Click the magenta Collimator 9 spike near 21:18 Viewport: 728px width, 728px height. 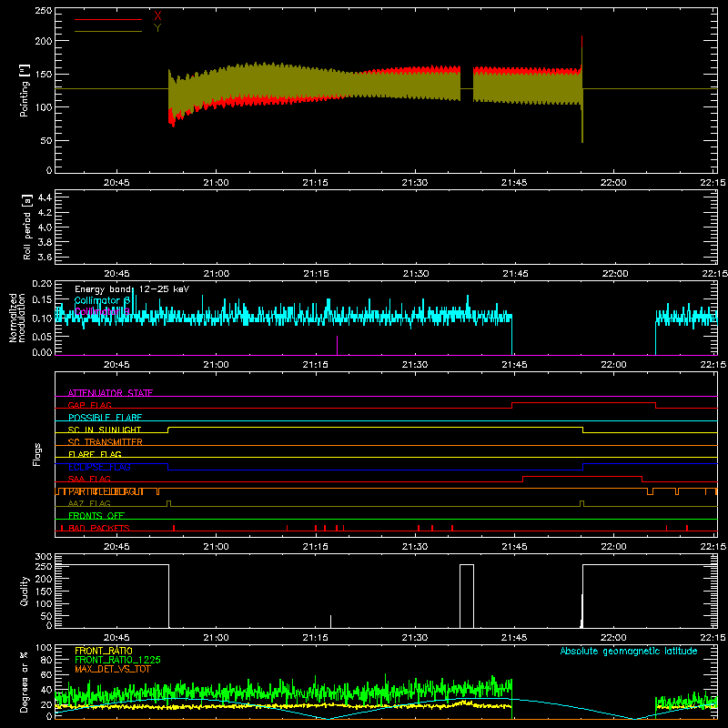point(337,346)
